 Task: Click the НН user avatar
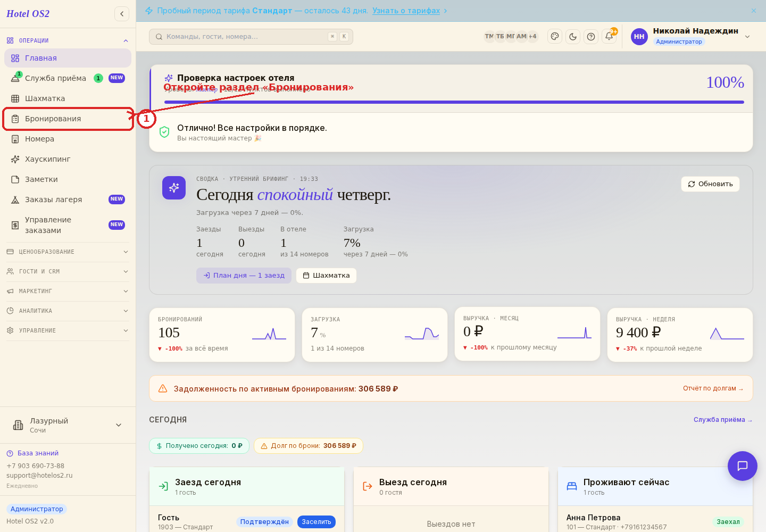pyautogui.click(x=639, y=37)
